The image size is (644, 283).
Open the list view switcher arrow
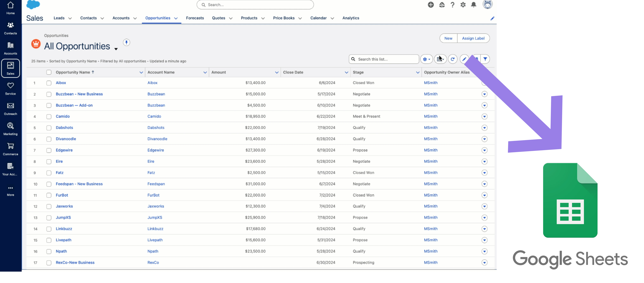tap(116, 49)
